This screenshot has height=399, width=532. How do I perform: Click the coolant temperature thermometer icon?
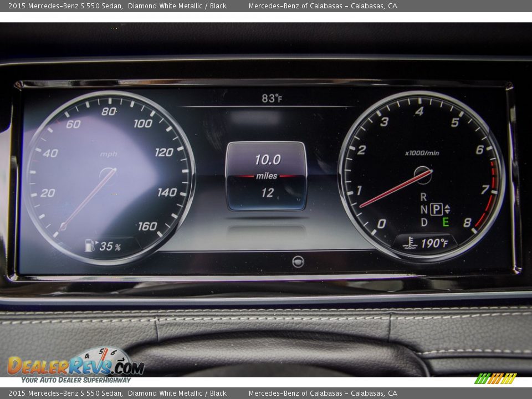[410, 242]
